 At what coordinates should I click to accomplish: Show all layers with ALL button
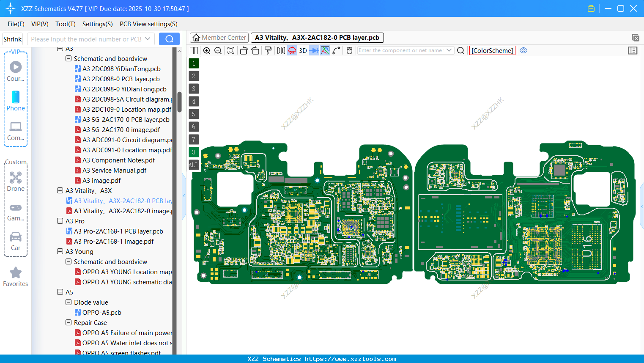click(x=194, y=165)
